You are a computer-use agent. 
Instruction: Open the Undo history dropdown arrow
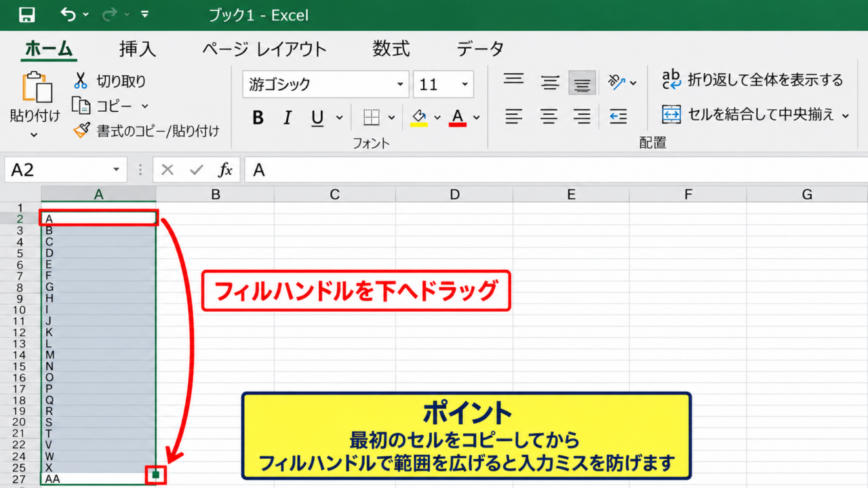[86, 15]
